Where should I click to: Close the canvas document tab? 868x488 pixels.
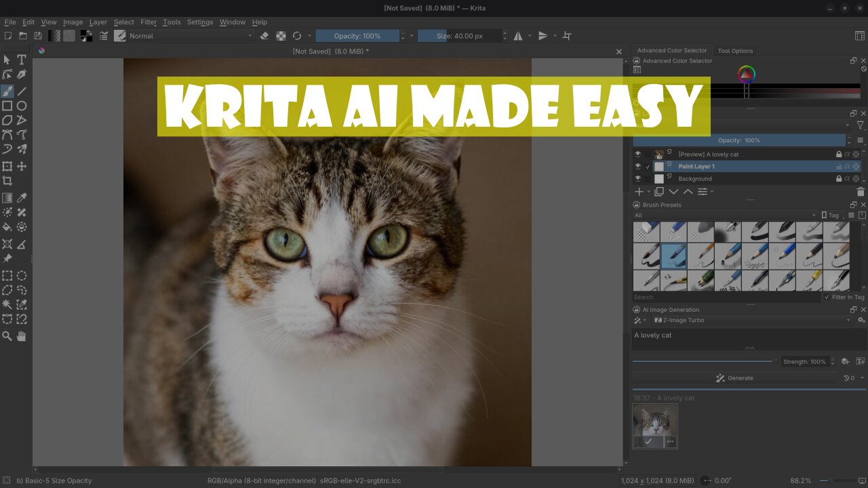click(618, 52)
